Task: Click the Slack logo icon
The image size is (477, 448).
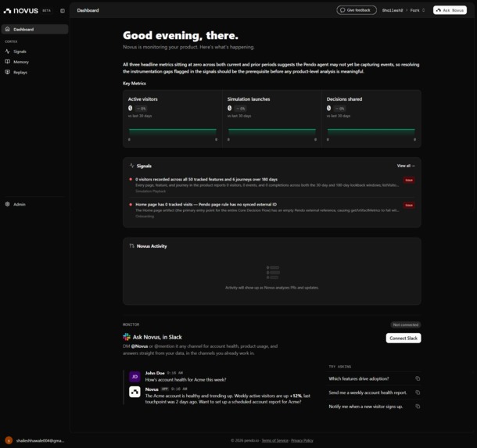Action: tap(127, 337)
